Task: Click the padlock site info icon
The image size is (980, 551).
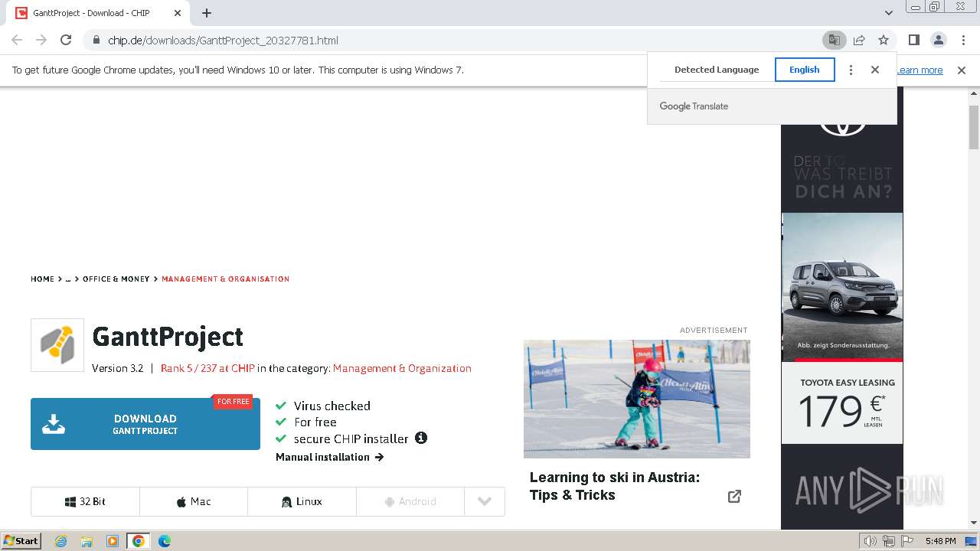Action: pos(96,40)
